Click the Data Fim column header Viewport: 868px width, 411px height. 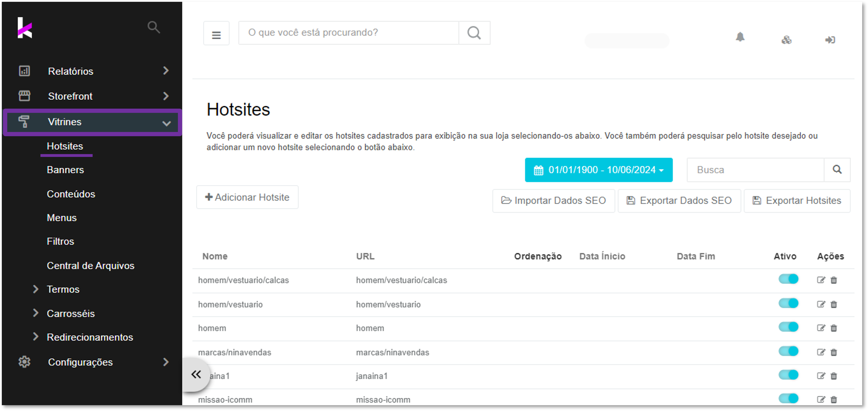696,256
